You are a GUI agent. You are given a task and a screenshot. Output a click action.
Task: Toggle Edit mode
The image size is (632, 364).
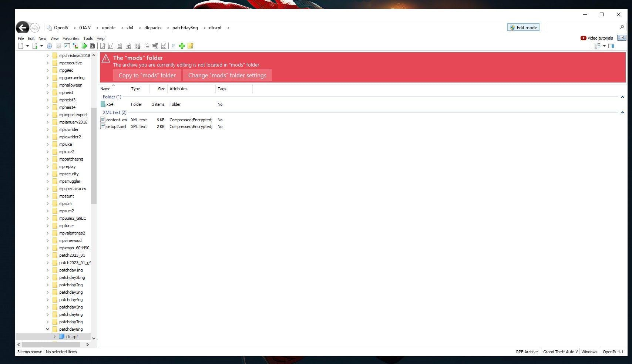tap(523, 27)
